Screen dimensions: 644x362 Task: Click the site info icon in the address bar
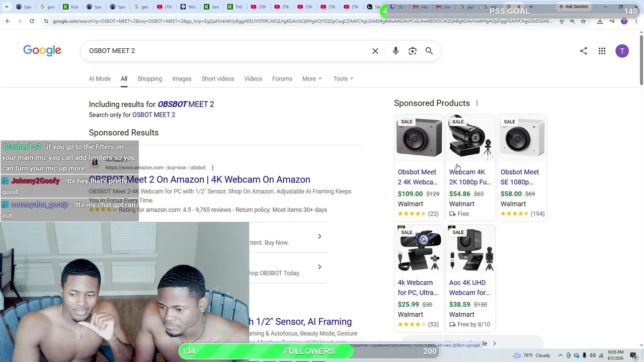click(x=46, y=21)
